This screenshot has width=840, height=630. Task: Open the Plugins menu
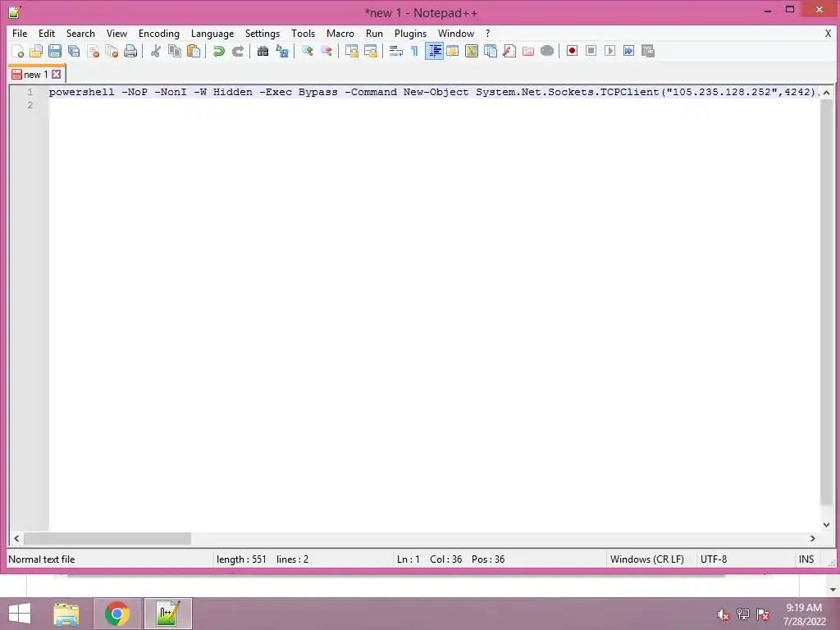coord(410,33)
